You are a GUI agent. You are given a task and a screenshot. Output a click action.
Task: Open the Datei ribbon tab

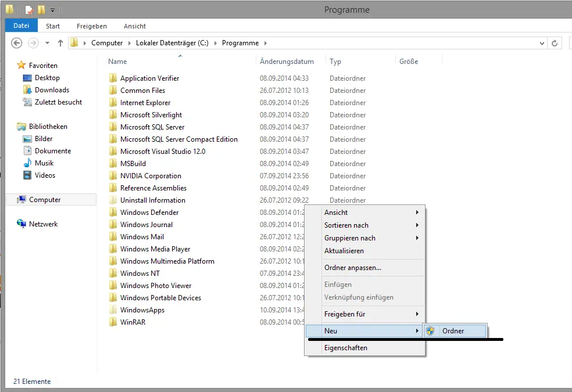21,26
